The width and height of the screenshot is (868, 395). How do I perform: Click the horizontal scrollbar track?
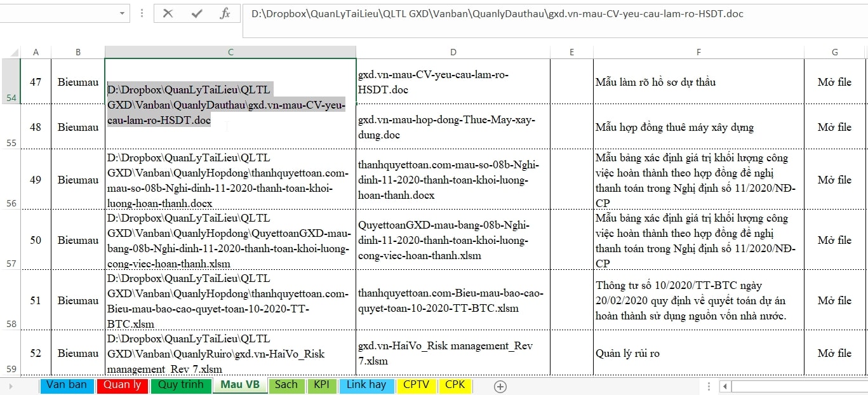799,386
